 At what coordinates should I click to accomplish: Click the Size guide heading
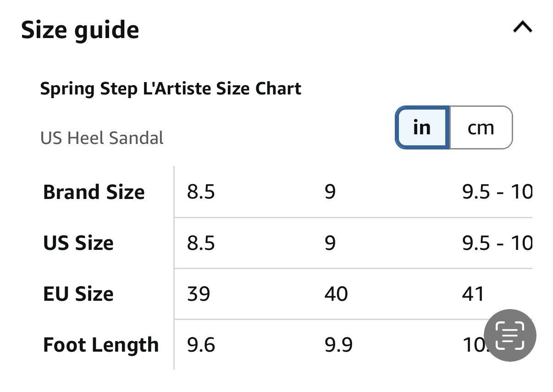(x=80, y=30)
